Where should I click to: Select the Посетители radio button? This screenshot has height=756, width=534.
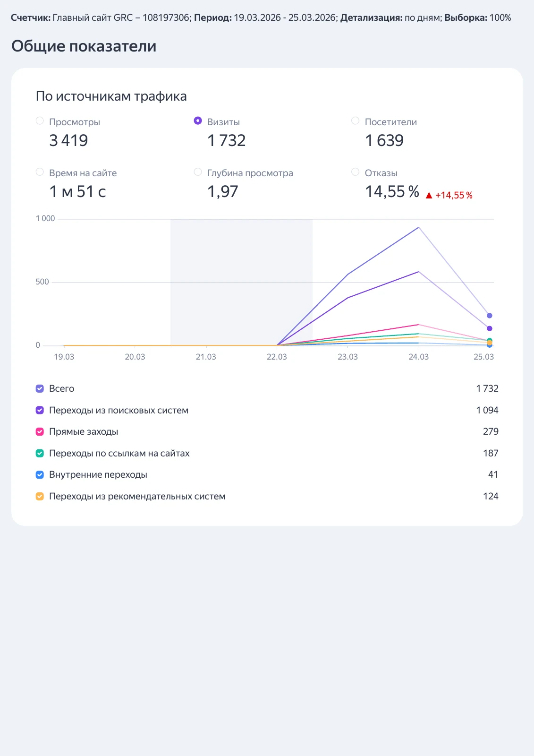[356, 121]
